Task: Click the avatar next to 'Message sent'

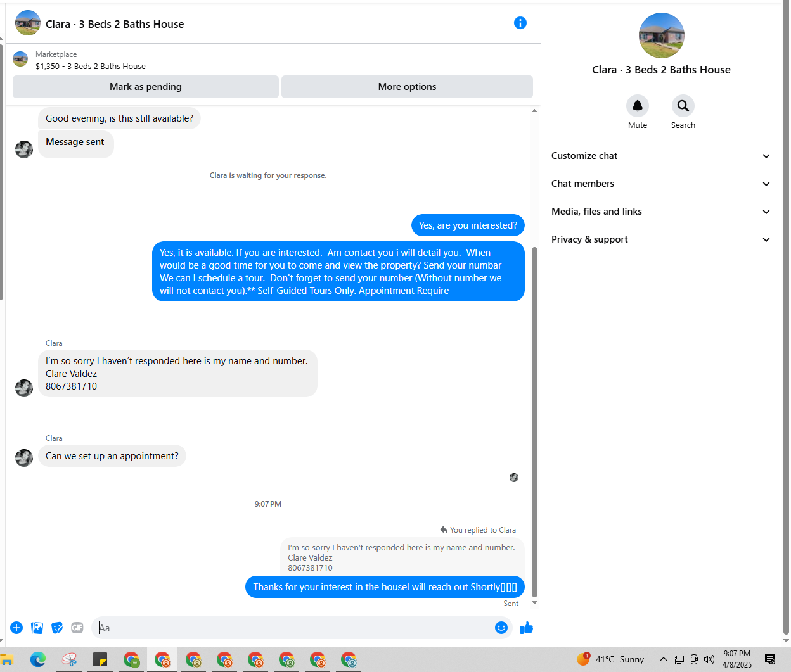Action: [24, 149]
